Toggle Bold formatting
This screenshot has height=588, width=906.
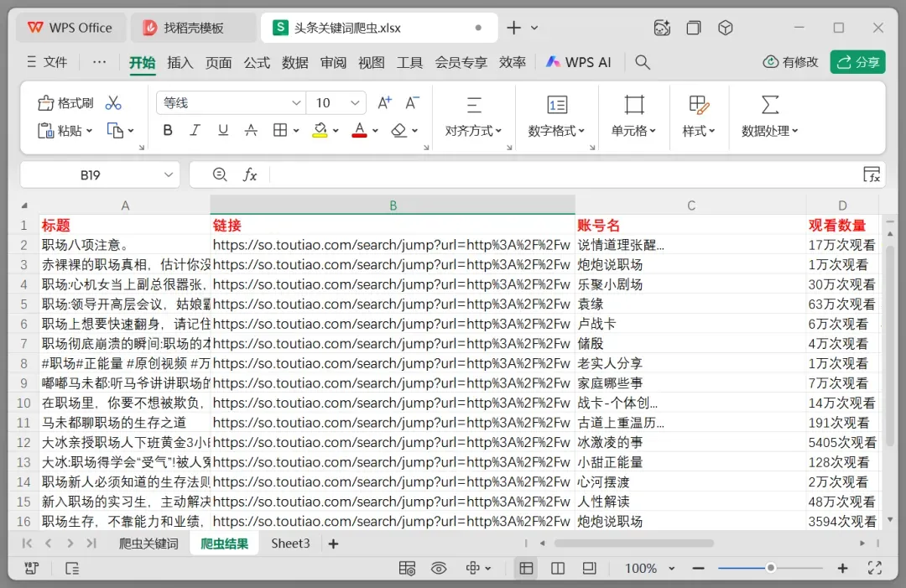pyautogui.click(x=168, y=131)
